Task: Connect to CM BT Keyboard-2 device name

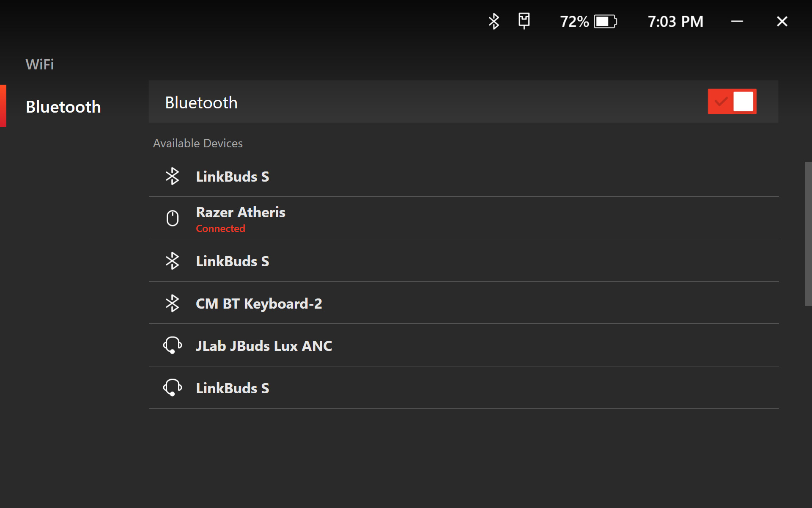Action: pos(259,304)
